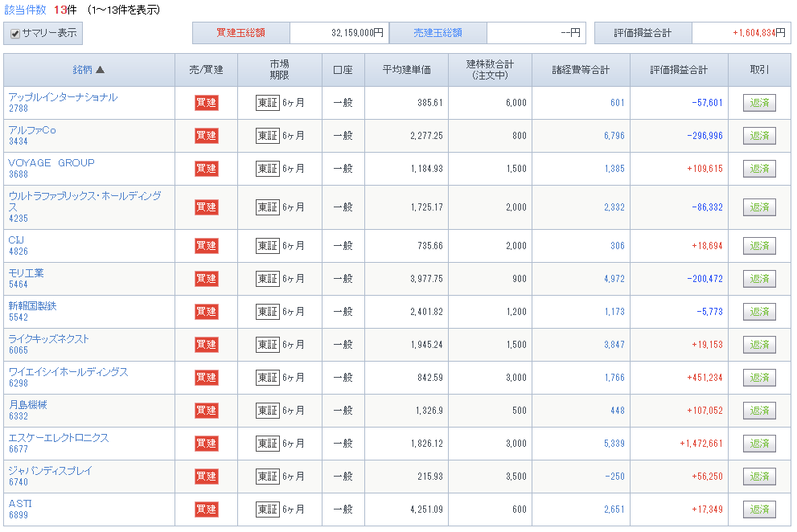Open CIJ 4826 stock link
Image resolution: width=797 pixels, height=532 pixels.
tap(18, 245)
